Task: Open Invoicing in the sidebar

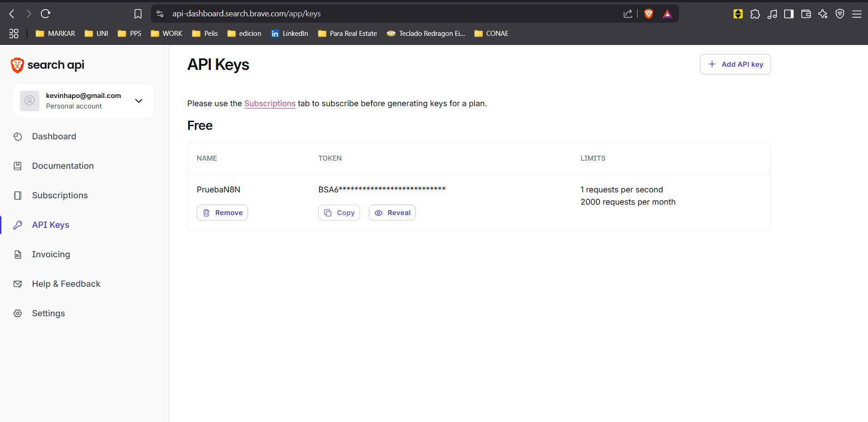Action: pos(51,255)
